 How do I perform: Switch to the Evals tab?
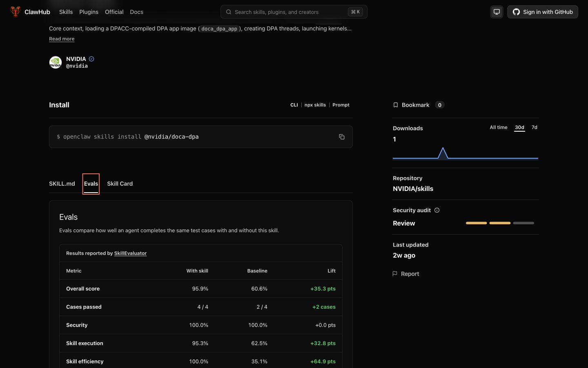coord(91,184)
